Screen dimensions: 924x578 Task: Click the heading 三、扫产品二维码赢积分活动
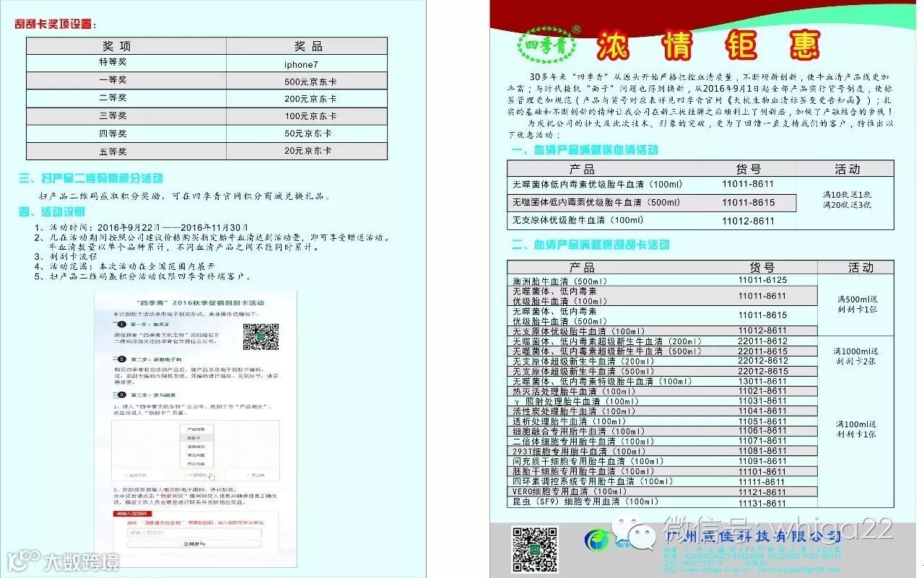tap(91, 178)
